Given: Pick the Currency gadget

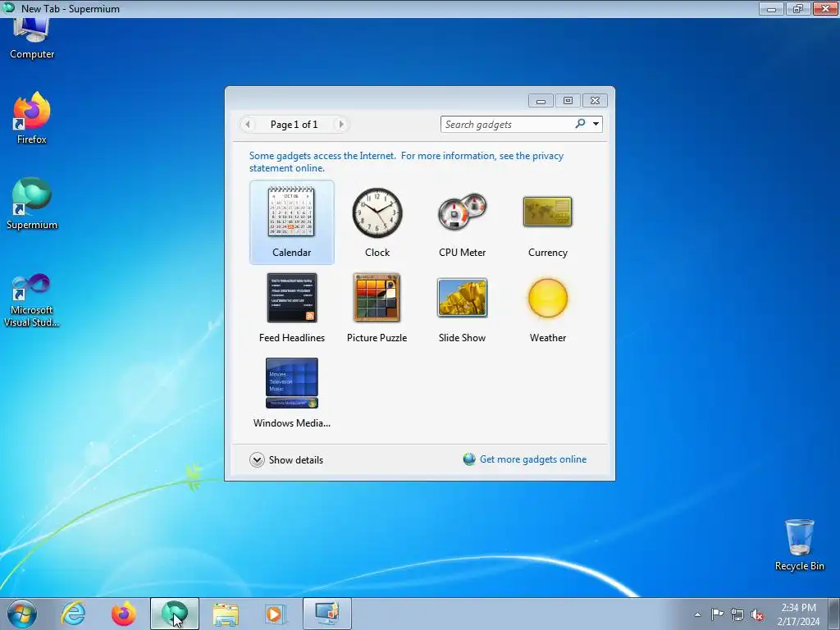Looking at the screenshot, I should coord(547,221).
